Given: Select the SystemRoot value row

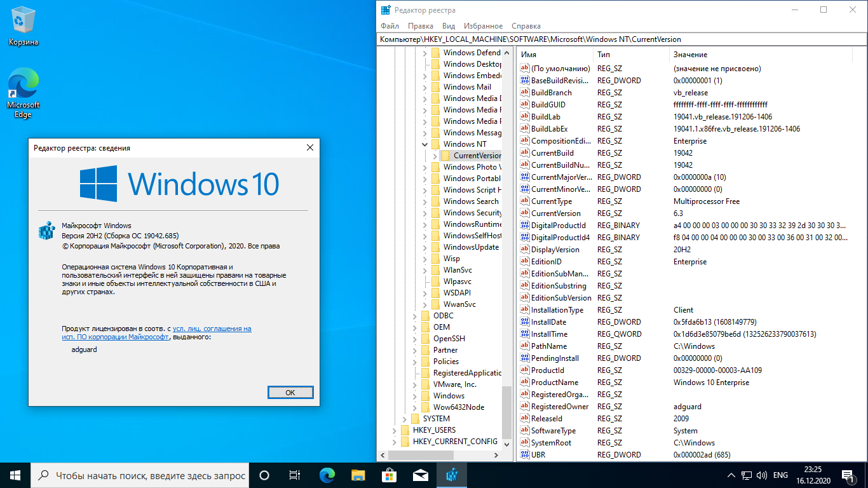Looking at the screenshot, I should (691, 443).
